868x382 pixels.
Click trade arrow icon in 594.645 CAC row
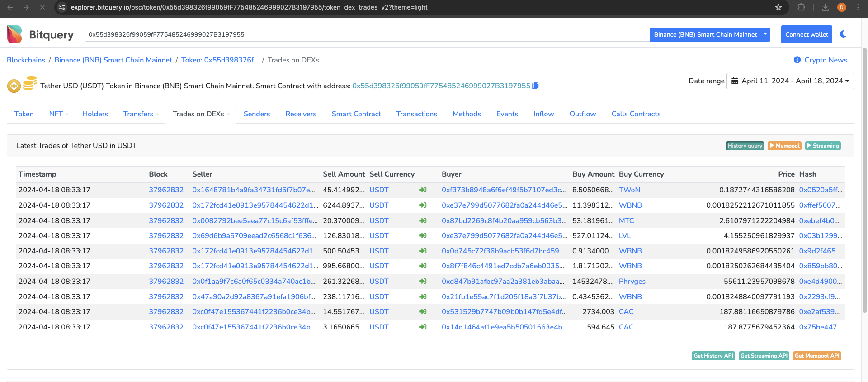pos(423,327)
